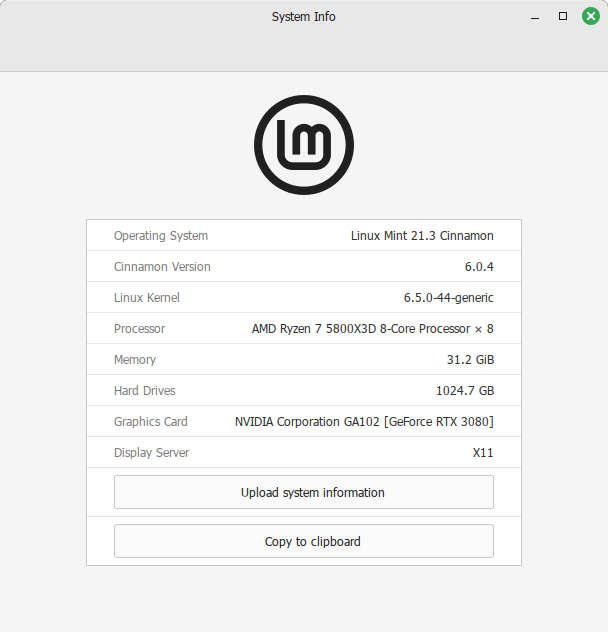Click the 'Memory' label

(x=135, y=360)
